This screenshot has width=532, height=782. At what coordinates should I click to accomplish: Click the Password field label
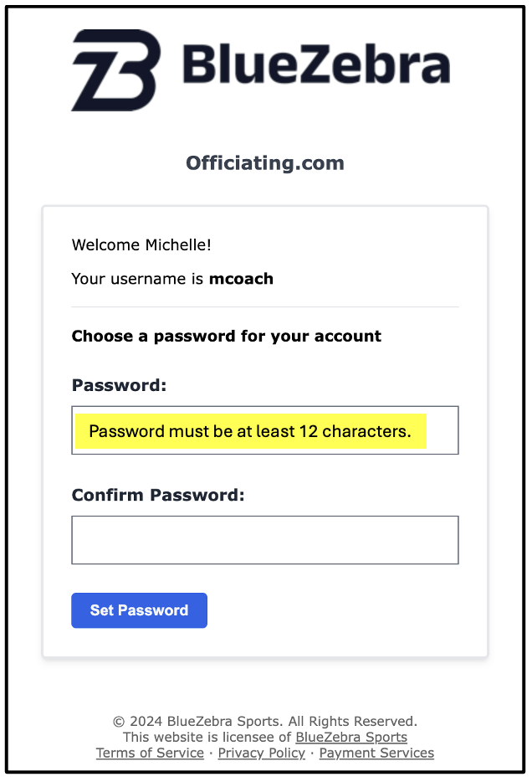point(118,385)
